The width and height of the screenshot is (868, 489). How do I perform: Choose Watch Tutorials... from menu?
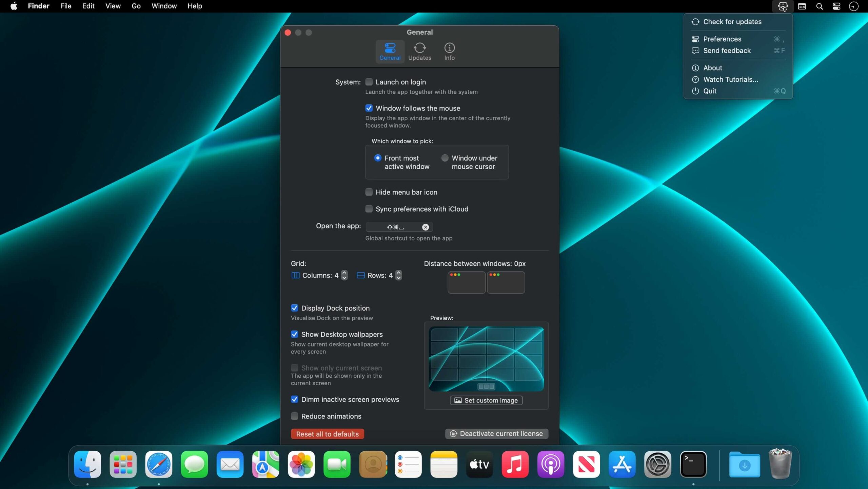coord(730,79)
